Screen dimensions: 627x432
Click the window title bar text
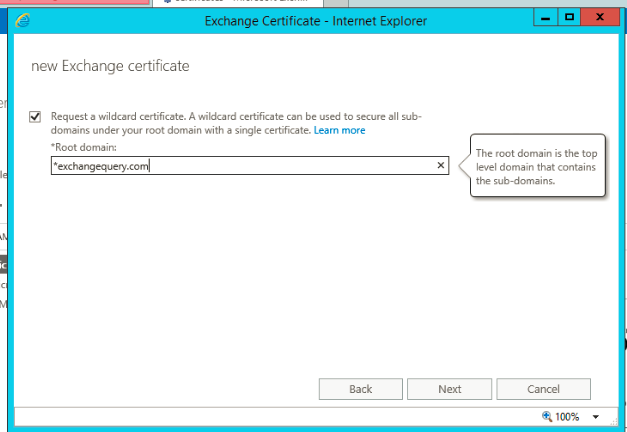click(x=314, y=20)
